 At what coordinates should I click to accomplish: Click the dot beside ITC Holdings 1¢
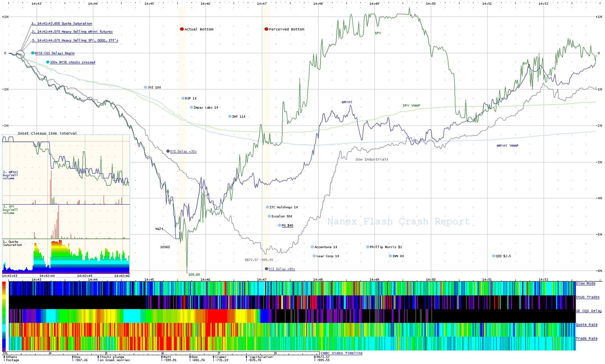pyautogui.click(x=267, y=207)
